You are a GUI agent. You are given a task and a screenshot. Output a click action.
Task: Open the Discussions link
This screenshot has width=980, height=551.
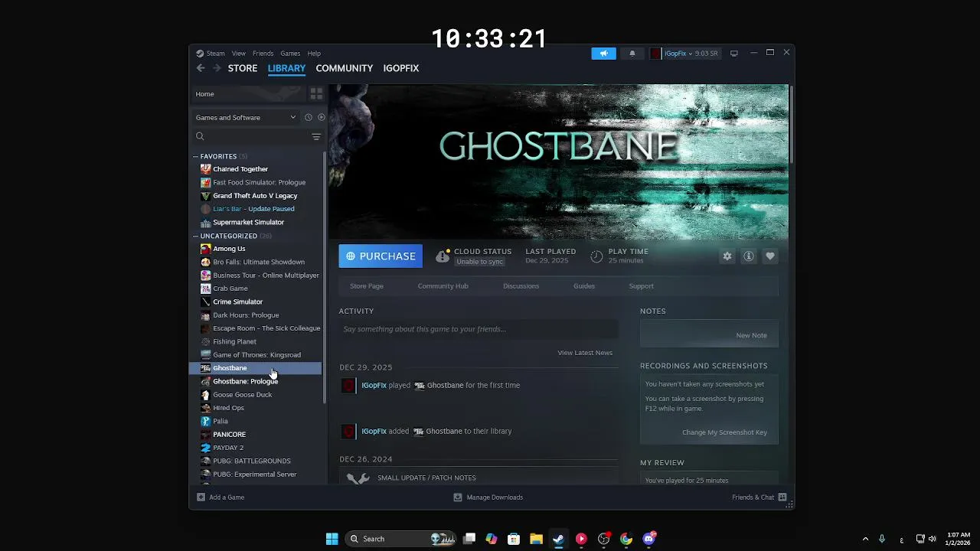(x=521, y=286)
